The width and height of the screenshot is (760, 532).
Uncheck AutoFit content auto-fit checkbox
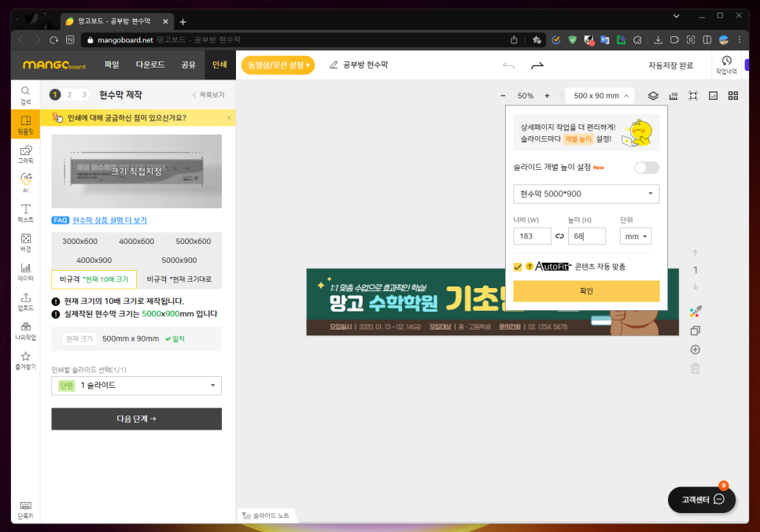click(x=518, y=267)
